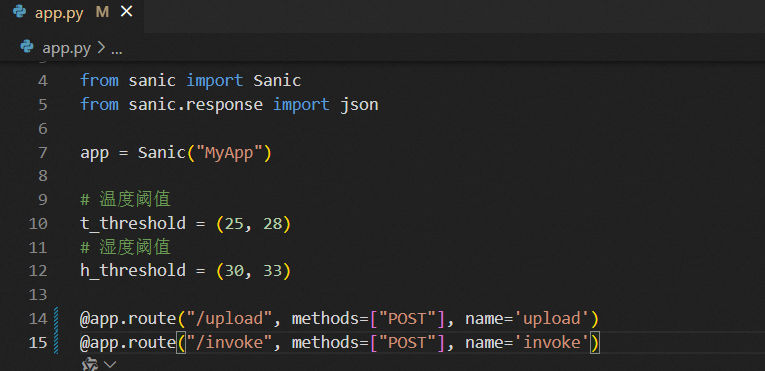Image resolution: width=765 pixels, height=371 pixels.
Task: Click the 'json' import name
Action: click(359, 105)
